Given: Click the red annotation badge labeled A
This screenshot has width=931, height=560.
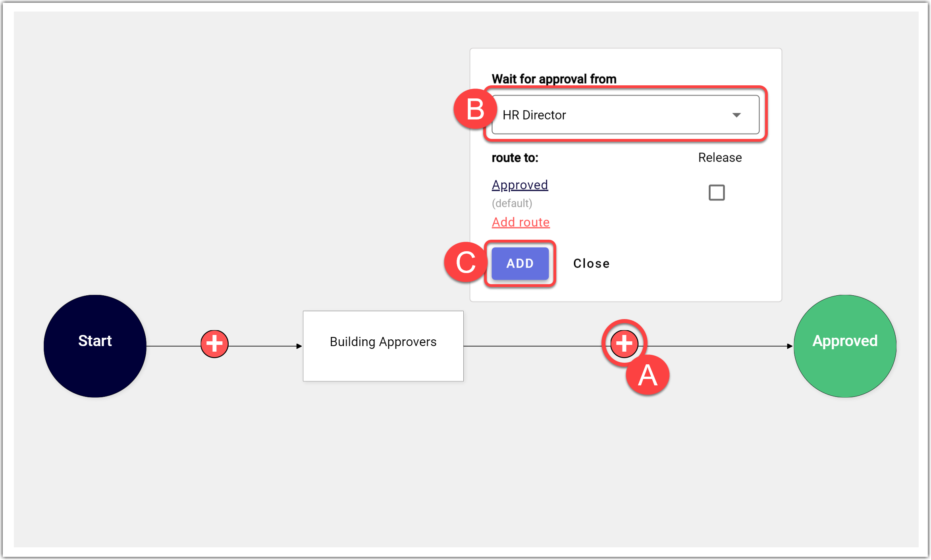Looking at the screenshot, I should click(648, 375).
